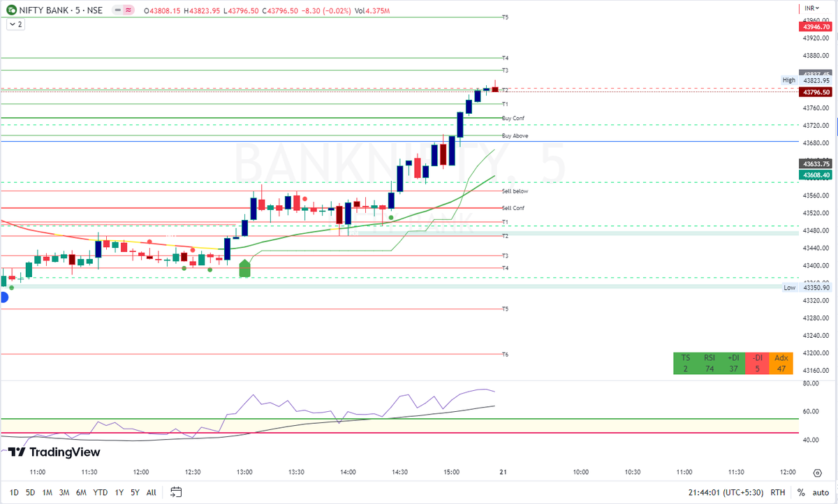Open the Go to date calendar icon

click(176, 492)
